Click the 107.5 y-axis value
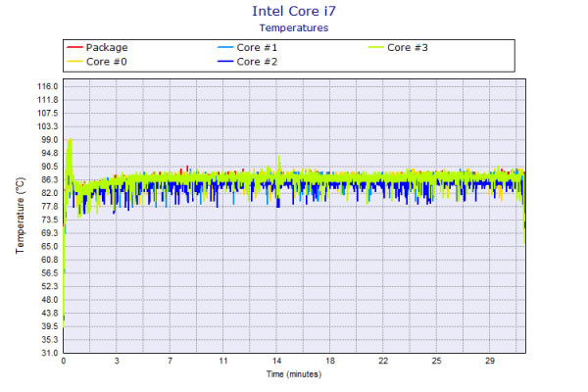588x392 pixels. click(47, 113)
